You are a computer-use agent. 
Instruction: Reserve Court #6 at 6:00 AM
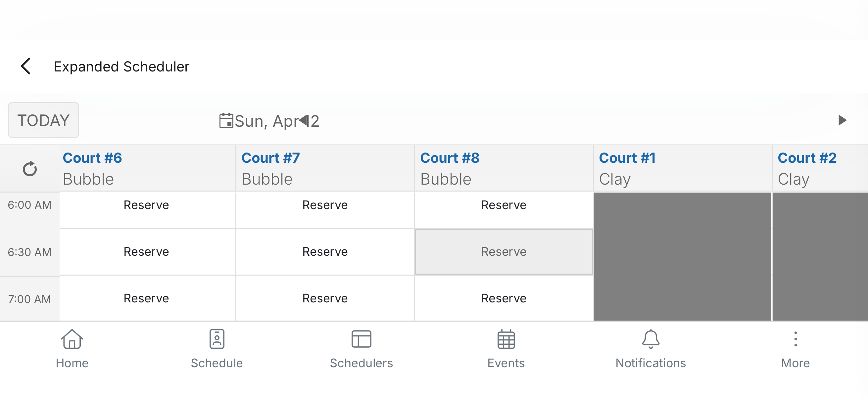[146, 205]
